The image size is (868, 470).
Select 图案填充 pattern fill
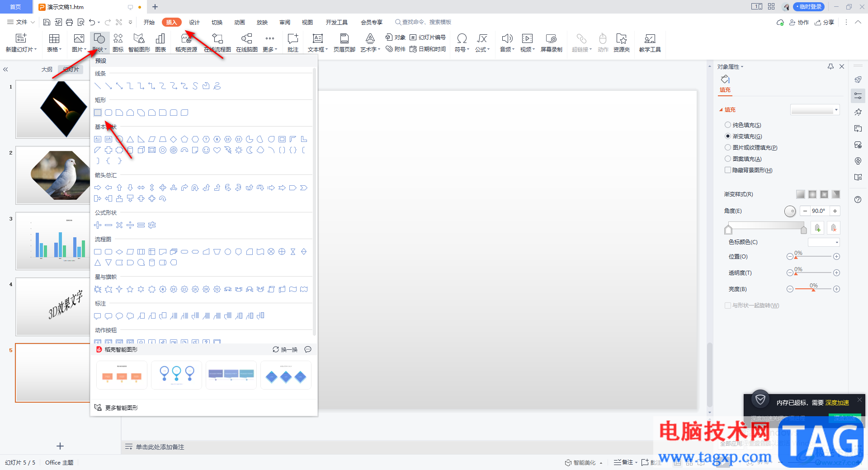743,159
